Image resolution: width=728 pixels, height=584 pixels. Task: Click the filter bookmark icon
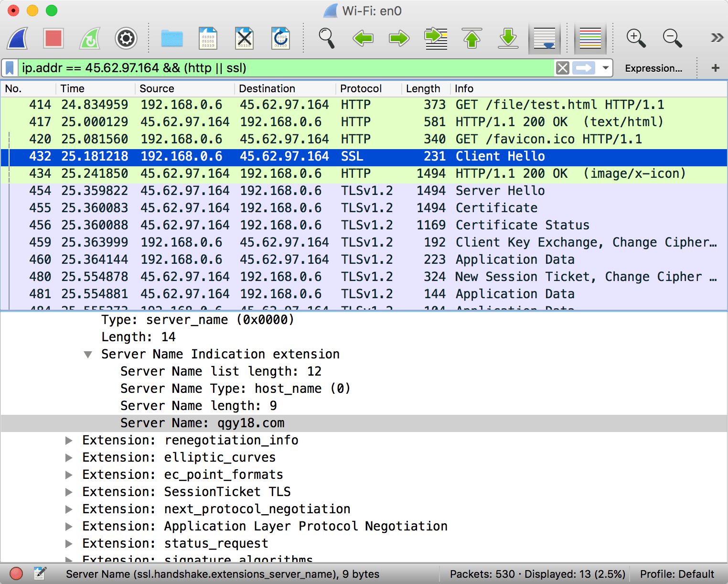click(10, 68)
